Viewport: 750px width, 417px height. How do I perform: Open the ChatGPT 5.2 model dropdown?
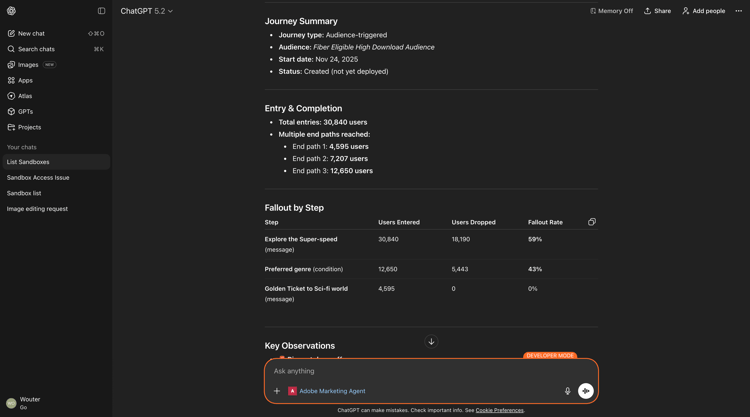[147, 11]
